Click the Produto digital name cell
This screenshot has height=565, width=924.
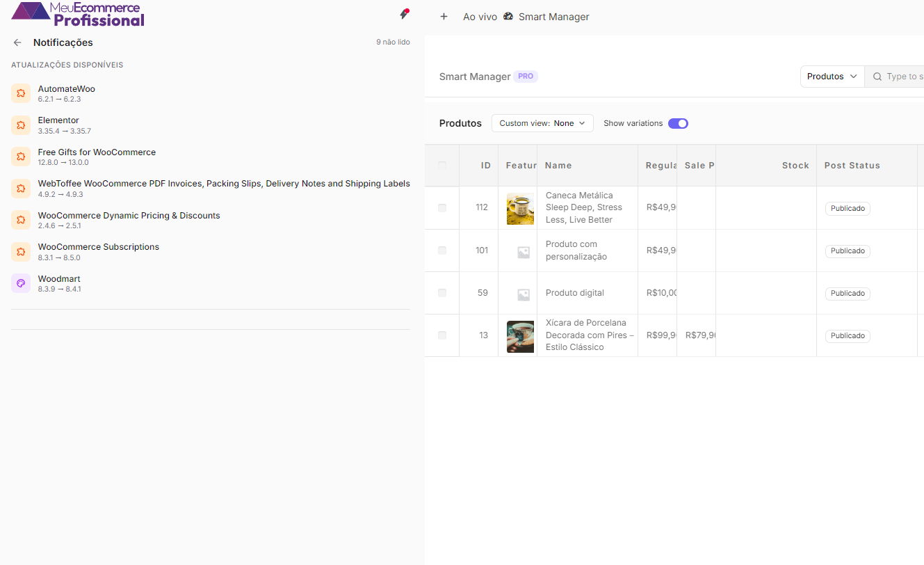pyautogui.click(x=587, y=293)
